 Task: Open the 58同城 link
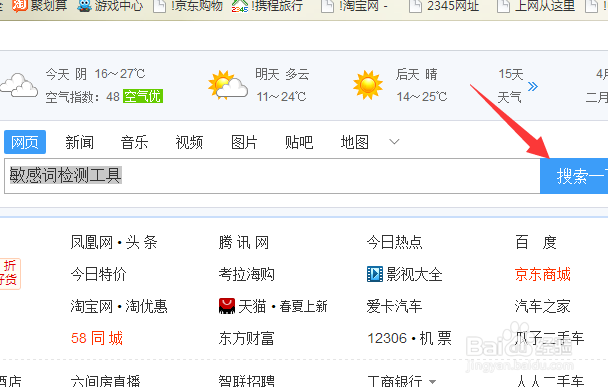(97, 338)
